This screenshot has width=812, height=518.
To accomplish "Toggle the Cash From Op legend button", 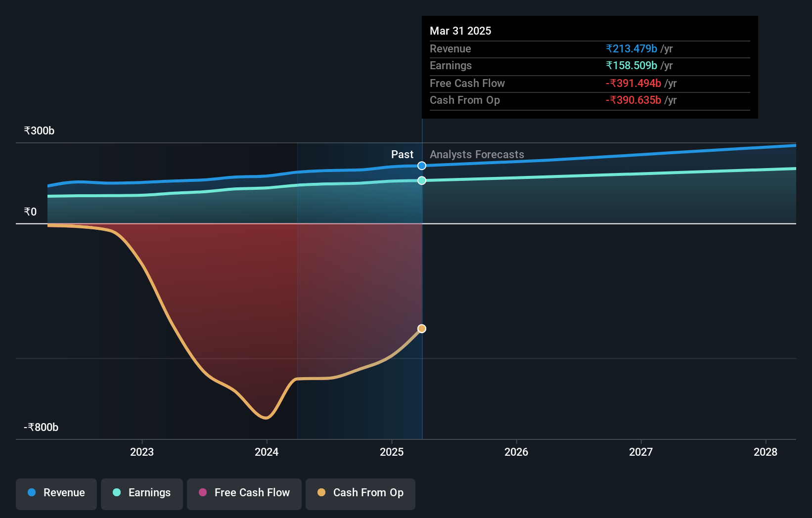I will [x=361, y=494].
